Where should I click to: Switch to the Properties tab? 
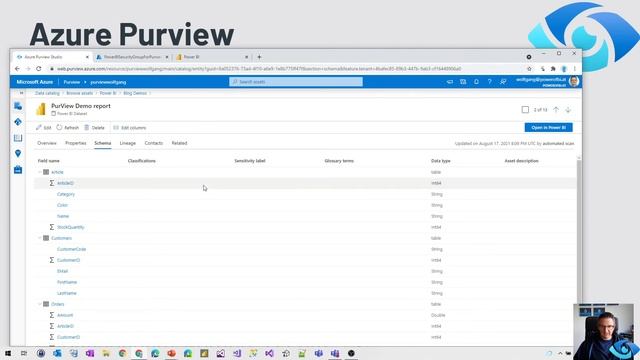[76, 143]
